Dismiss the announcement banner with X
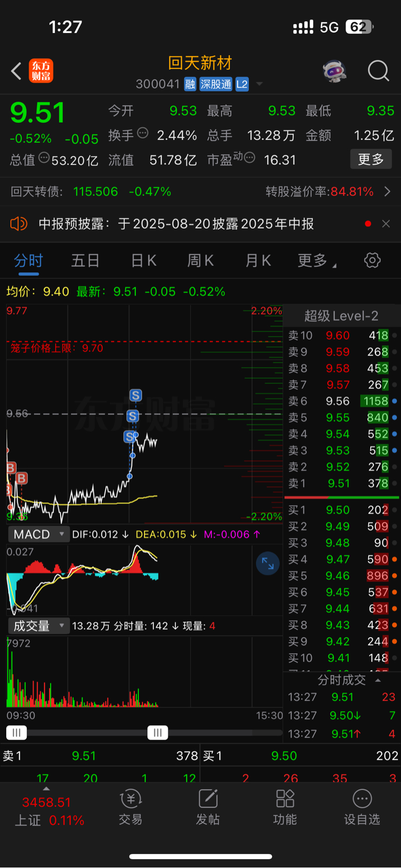Viewport: 401px width, 868px height. 386,224
